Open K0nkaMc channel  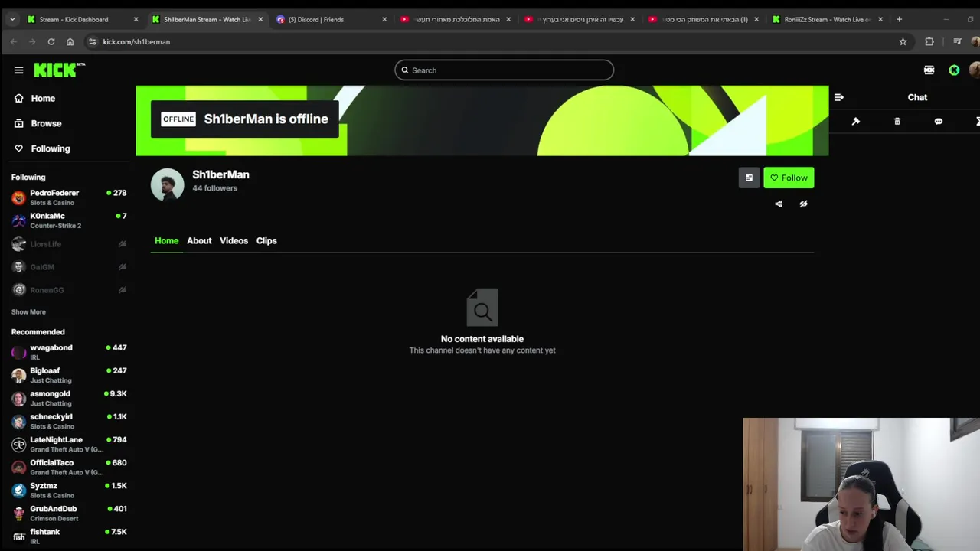click(69, 220)
